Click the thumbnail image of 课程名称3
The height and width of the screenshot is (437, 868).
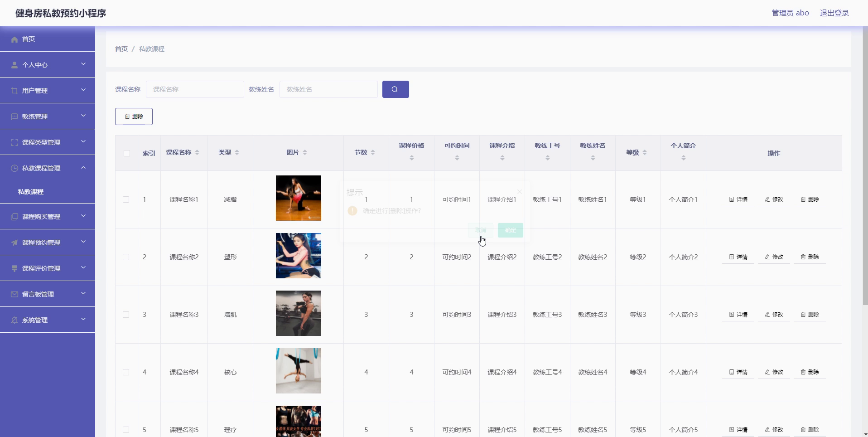coord(299,313)
